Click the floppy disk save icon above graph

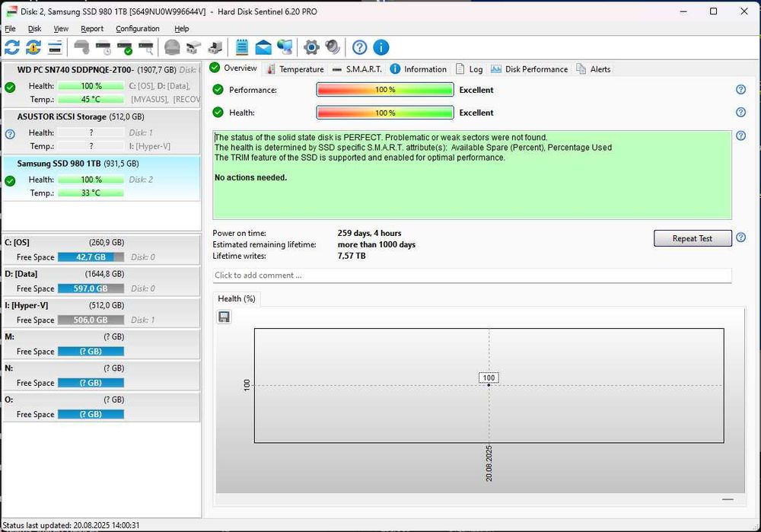224,317
